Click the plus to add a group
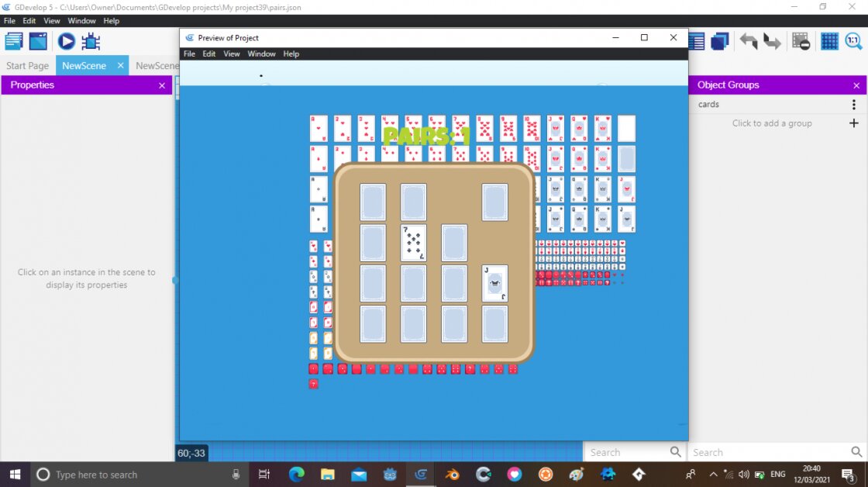This screenshot has height=487, width=868. pos(854,123)
